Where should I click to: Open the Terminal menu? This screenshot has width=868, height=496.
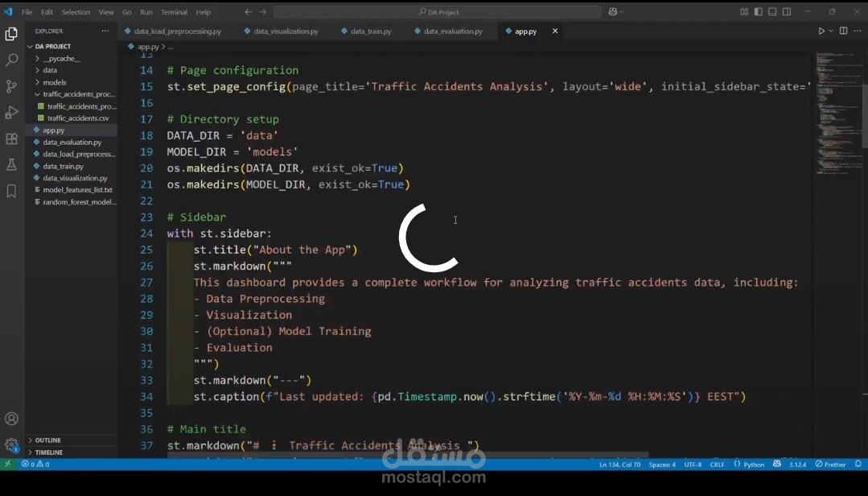pyautogui.click(x=174, y=11)
